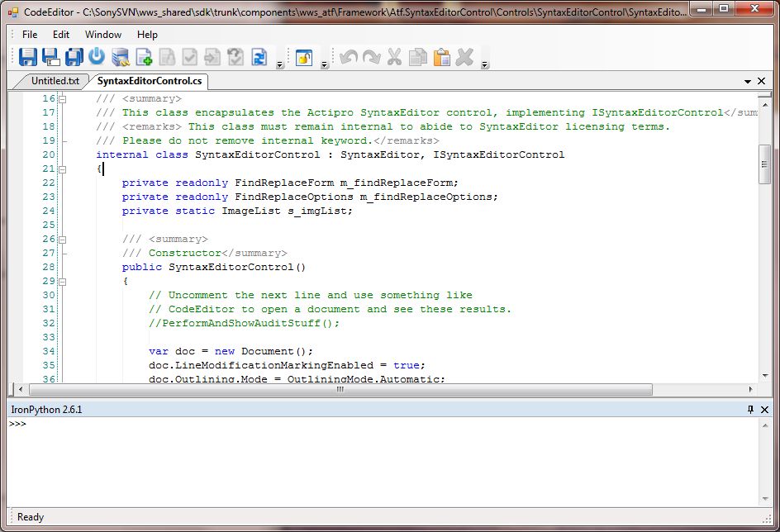Click the IronPython 2.6.1 panel title
Image resolution: width=780 pixels, height=532 pixels.
point(47,410)
